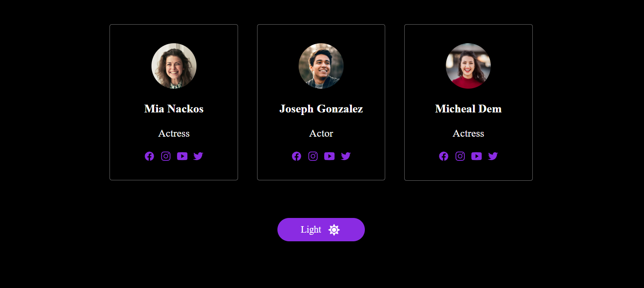
Task: Click the sun icon on Light button
Action: click(x=334, y=230)
